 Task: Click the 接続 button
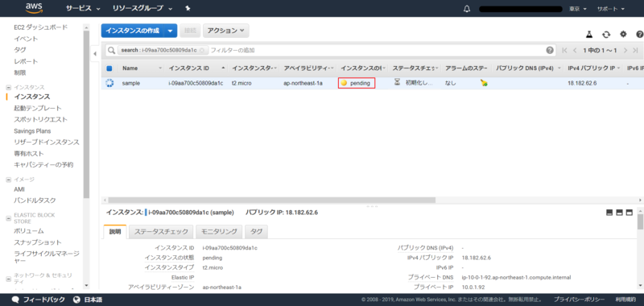pos(190,31)
